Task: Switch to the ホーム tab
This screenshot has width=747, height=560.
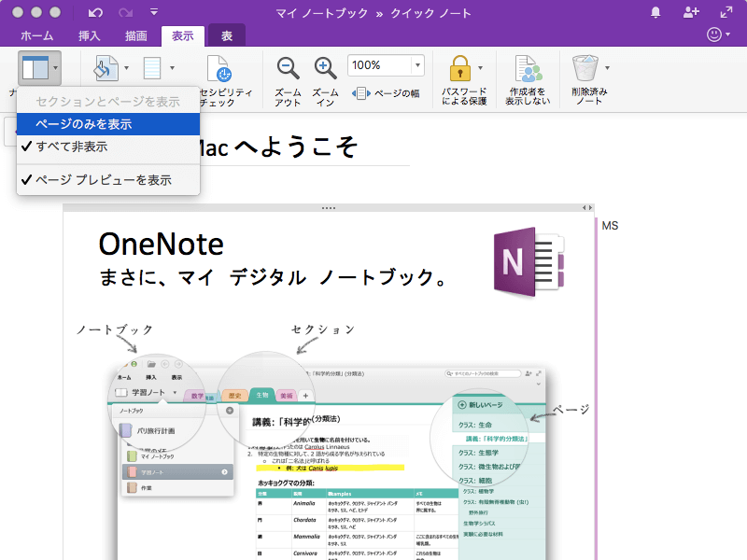Action: point(37,35)
